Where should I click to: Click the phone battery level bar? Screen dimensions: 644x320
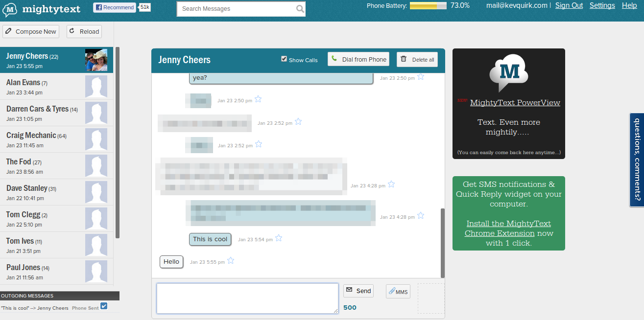(428, 5)
